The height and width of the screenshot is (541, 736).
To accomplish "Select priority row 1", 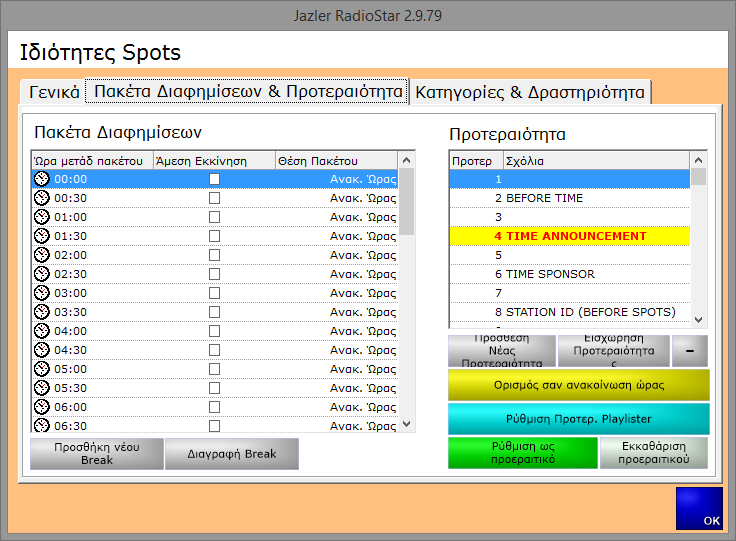I will click(x=570, y=179).
